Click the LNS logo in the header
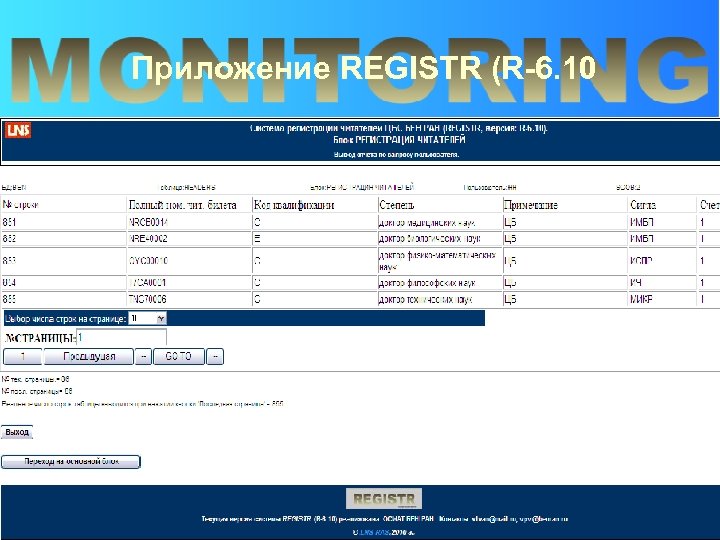This screenshot has height=540, width=720. pyautogui.click(x=18, y=130)
